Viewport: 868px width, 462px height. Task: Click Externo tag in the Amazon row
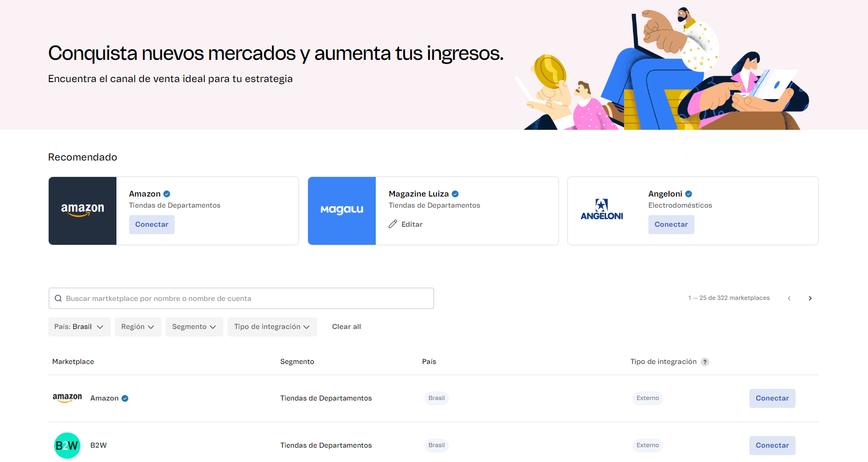[x=648, y=398]
